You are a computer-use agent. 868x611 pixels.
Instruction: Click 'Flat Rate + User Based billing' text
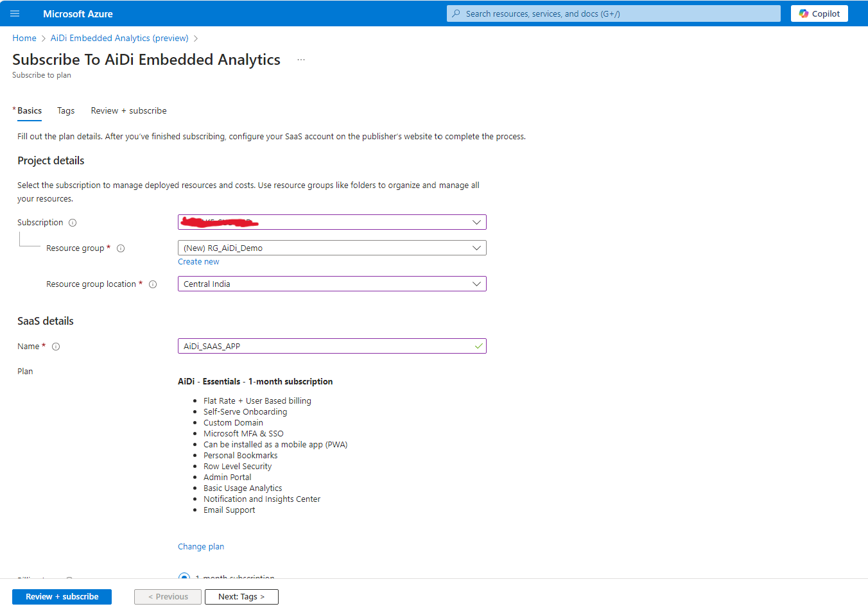(257, 400)
